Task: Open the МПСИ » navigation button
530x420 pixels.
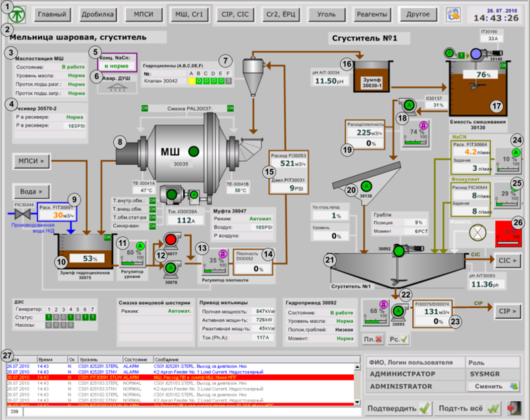Action: point(31,161)
